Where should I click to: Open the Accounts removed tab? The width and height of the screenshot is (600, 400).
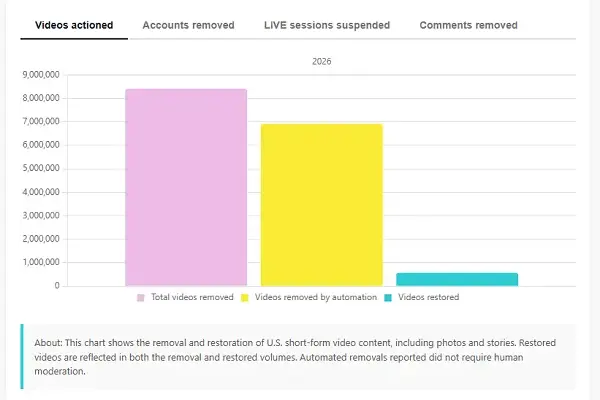click(188, 25)
